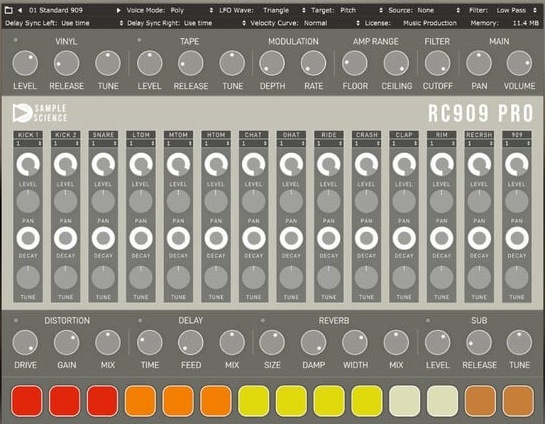Toggle the Sub section power LED

[x=428, y=320]
